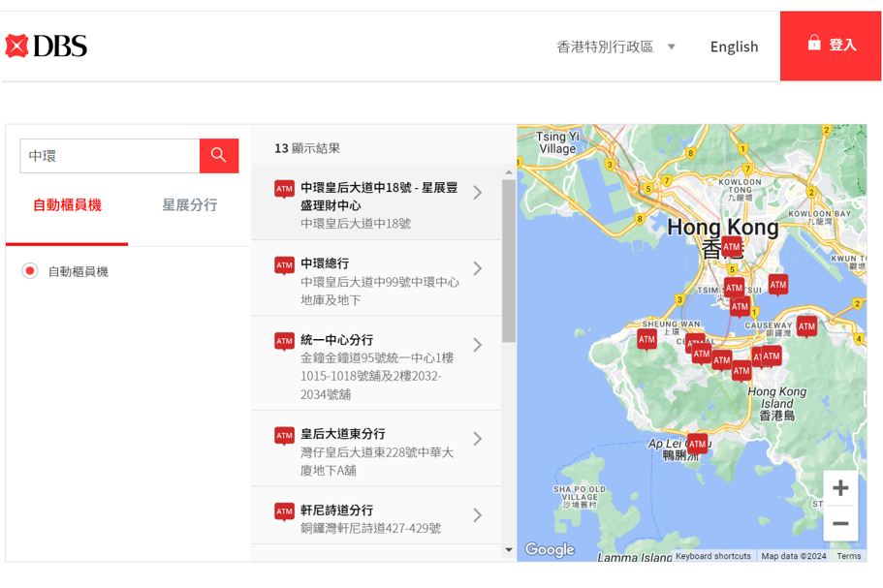The image size is (883, 588).
Task: Switch language to English
Action: pos(734,46)
